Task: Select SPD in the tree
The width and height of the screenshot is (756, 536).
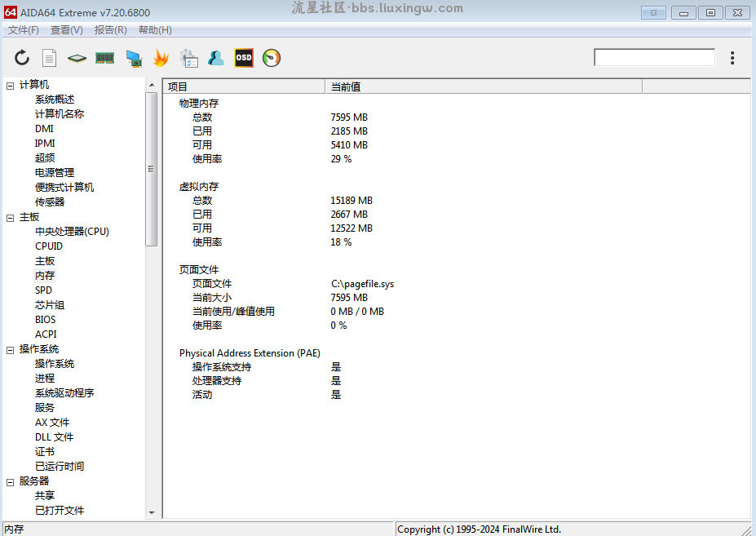Action: pyautogui.click(x=43, y=290)
